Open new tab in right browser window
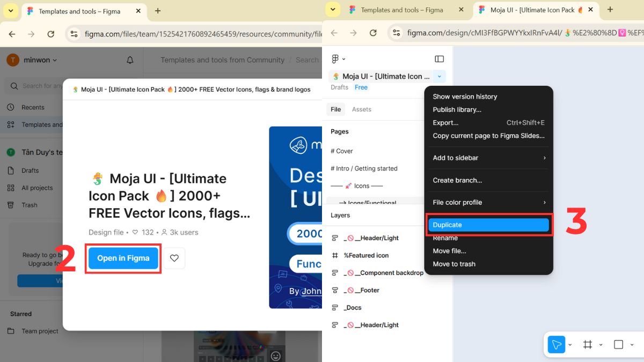The image size is (644, 362). point(610,10)
